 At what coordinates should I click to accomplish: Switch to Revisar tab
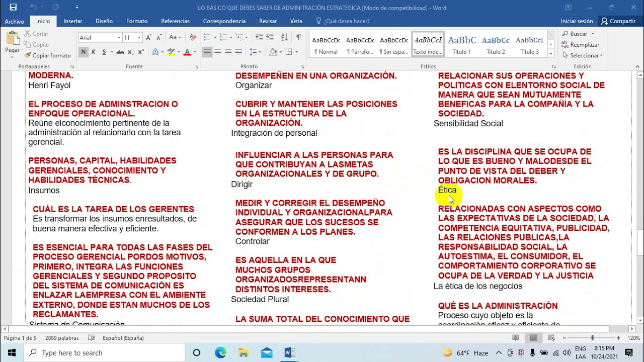click(268, 21)
